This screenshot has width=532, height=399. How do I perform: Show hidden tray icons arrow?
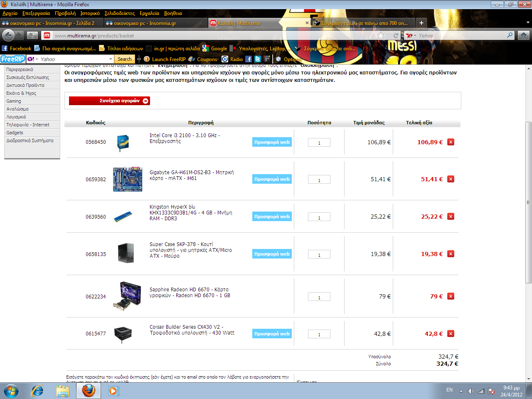tap(461, 391)
